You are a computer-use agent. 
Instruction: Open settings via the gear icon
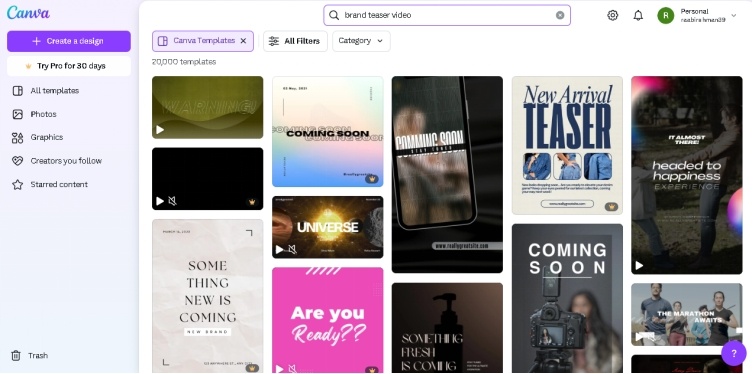(612, 15)
